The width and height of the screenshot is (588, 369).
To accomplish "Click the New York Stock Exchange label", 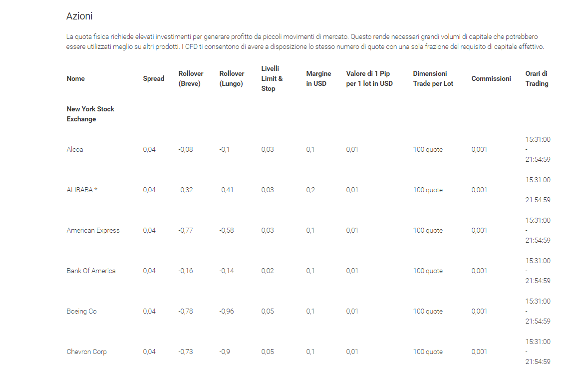I will coord(90,114).
